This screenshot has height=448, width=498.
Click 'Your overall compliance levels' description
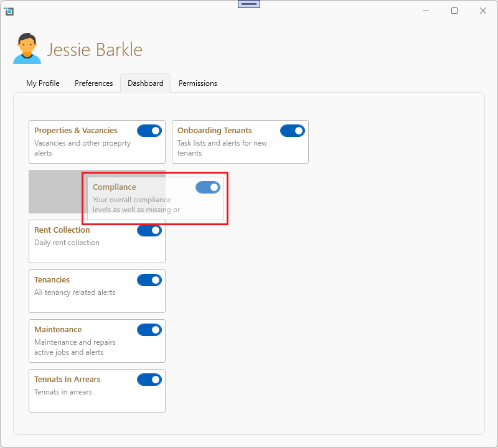(136, 205)
